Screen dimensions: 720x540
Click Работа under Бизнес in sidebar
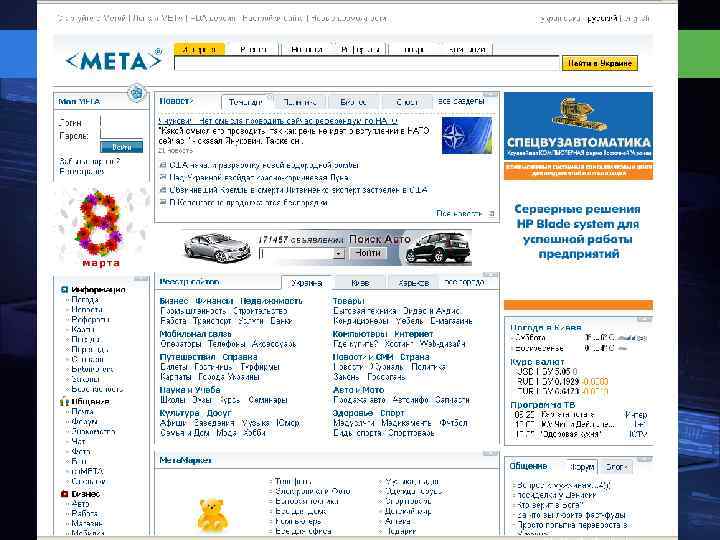click(84, 513)
